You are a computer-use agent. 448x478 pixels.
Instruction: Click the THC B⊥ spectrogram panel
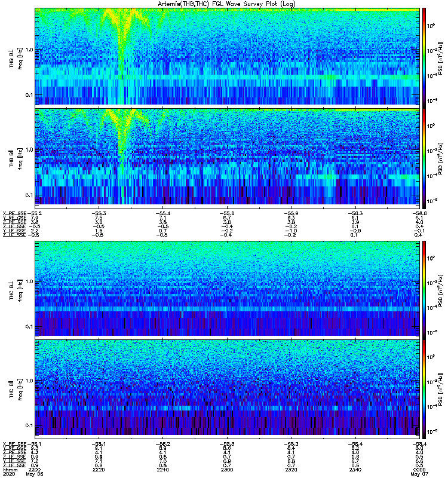click(x=228, y=289)
